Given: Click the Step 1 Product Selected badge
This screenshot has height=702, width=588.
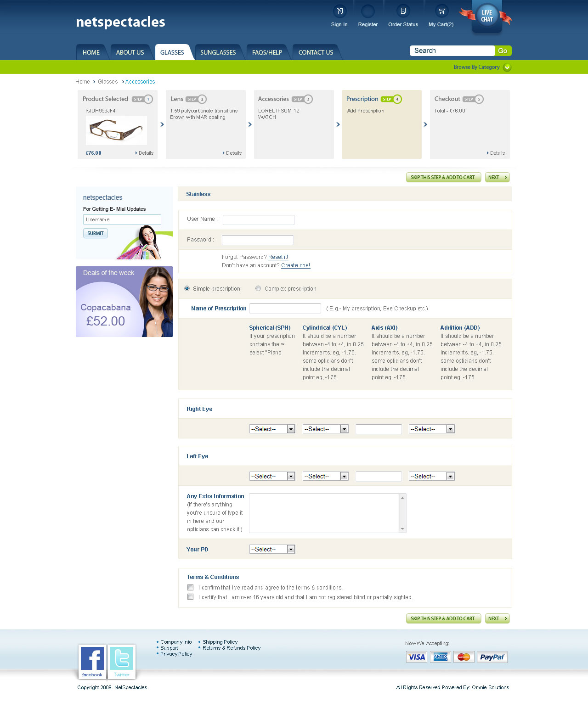Looking at the screenshot, I should click(142, 99).
